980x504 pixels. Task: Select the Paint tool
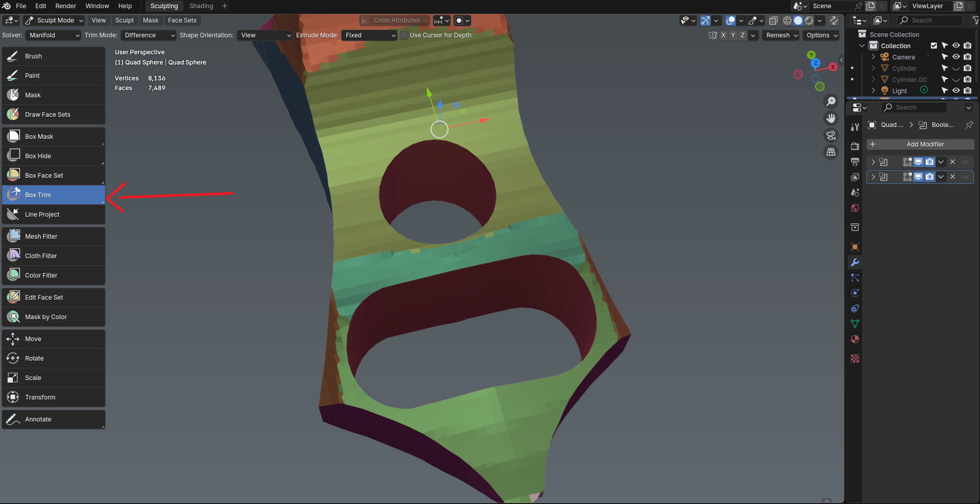pyautogui.click(x=53, y=76)
